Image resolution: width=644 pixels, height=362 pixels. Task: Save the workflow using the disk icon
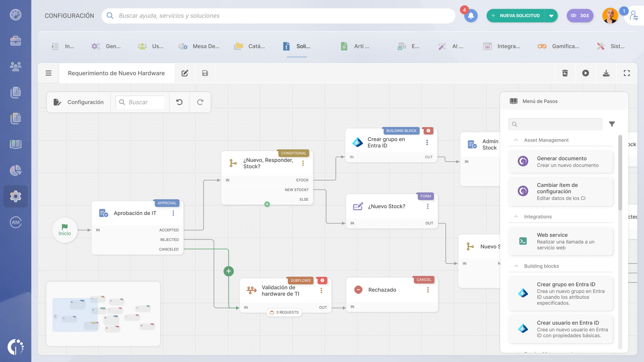[x=205, y=73]
